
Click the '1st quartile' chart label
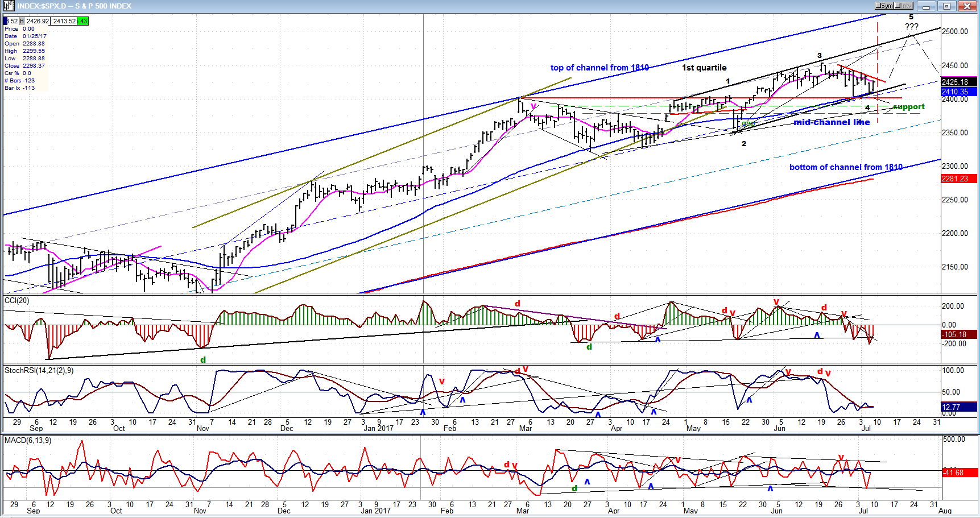[704, 68]
